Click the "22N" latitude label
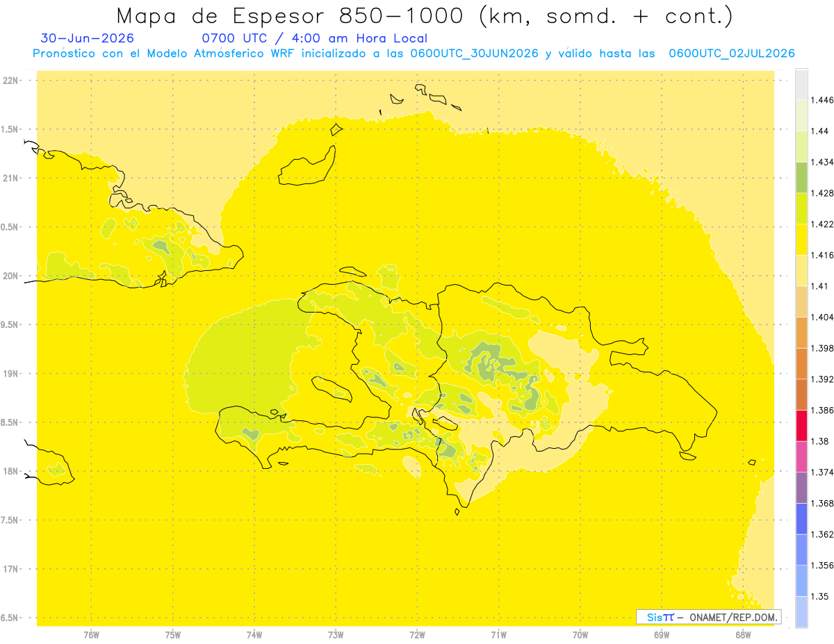This screenshot has height=644, width=834. [10, 81]
